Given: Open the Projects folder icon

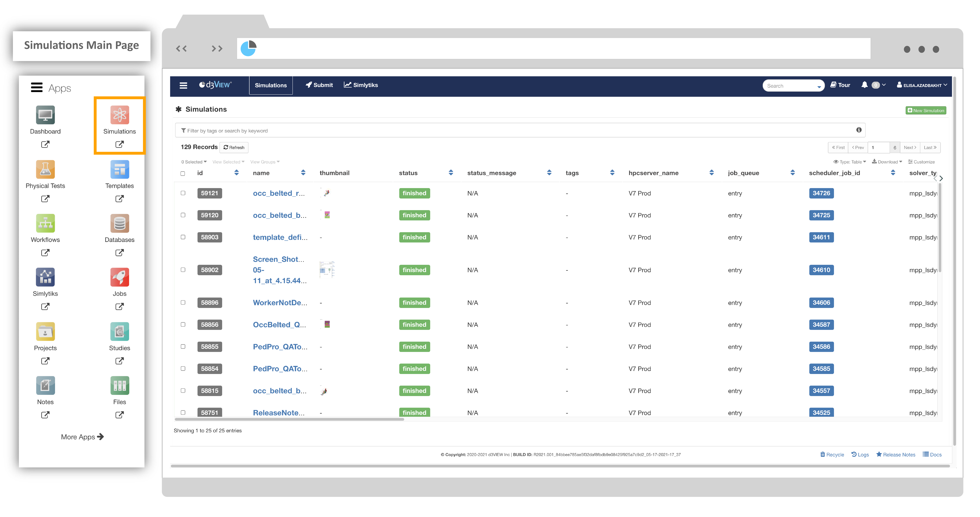Looking at the screenshot, I should pos(45,332).
